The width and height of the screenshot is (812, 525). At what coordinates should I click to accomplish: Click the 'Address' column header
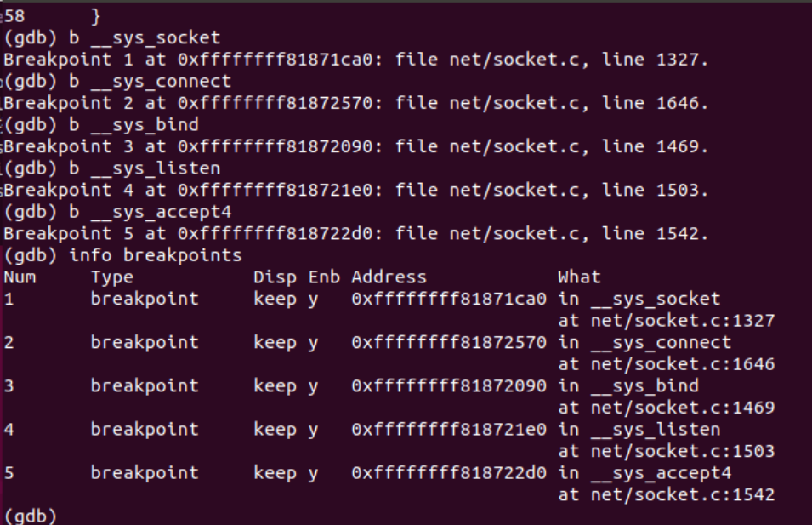pyautogui.click(x=389, y=277)
